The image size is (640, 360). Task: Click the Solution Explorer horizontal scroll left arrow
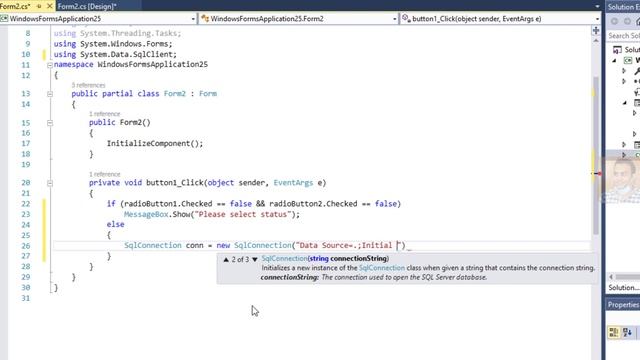tap(611, 277)
